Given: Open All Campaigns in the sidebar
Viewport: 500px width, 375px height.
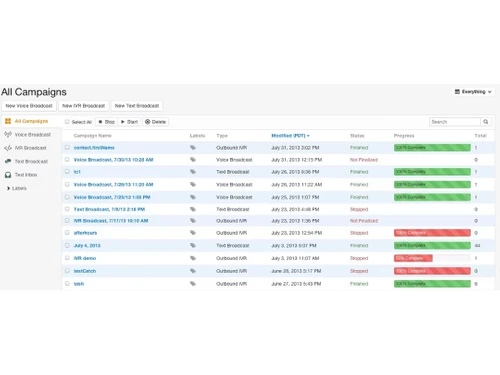Looking at the screenshot, I should (x=31, y=121).
